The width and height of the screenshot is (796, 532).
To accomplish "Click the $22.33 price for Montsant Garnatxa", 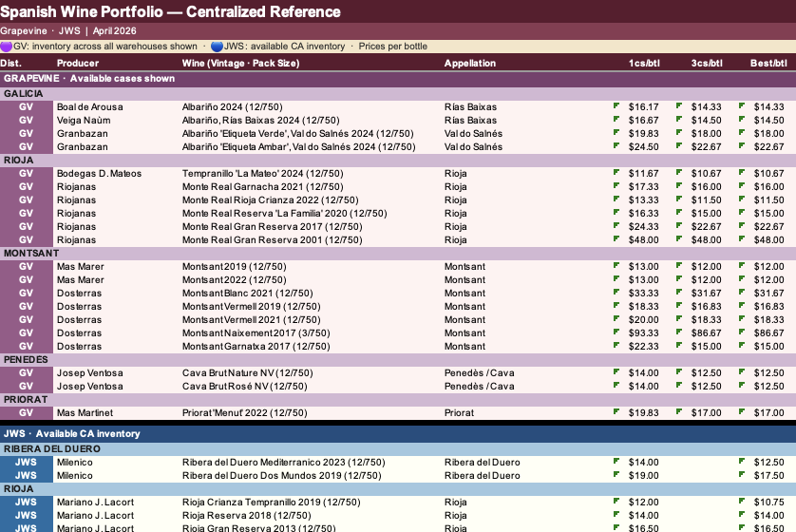I will 643,346.
